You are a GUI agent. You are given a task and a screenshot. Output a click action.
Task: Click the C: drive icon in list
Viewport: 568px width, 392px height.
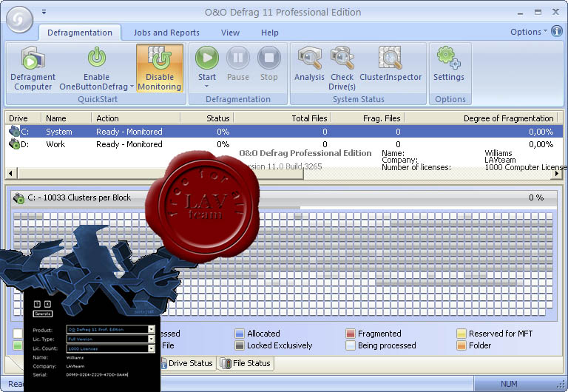point(14,131)
